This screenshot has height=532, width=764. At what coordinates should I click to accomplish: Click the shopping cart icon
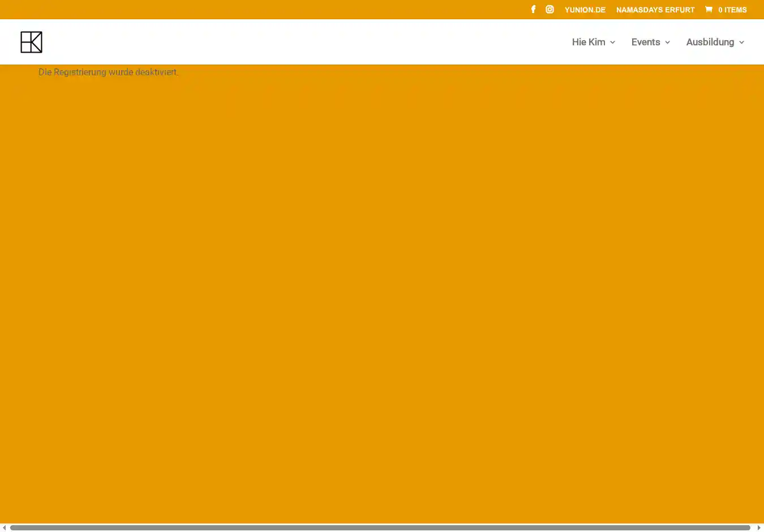pos(709,10)
